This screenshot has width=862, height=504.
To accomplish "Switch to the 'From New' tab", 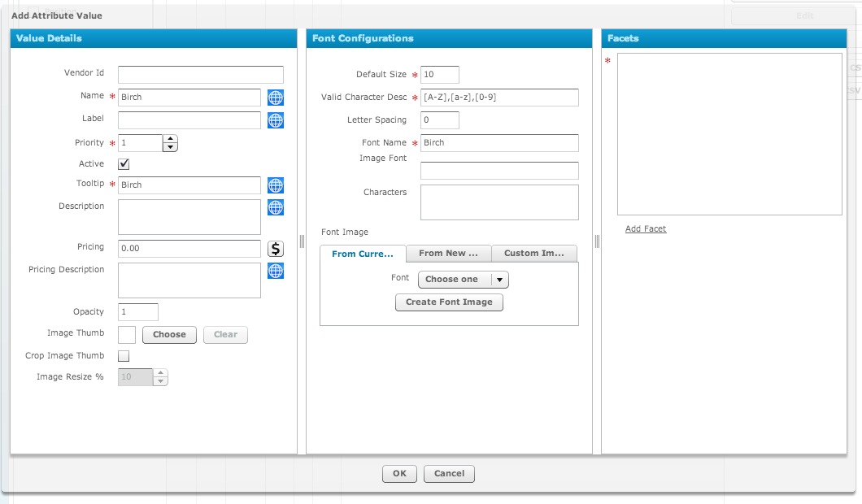I will tap(448, 254).
